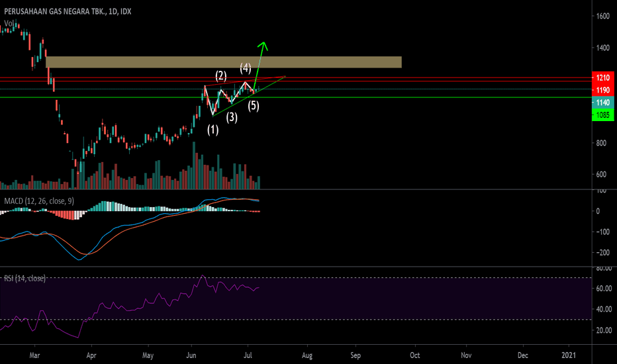Click the Vol indicator label

coord(9,23)
